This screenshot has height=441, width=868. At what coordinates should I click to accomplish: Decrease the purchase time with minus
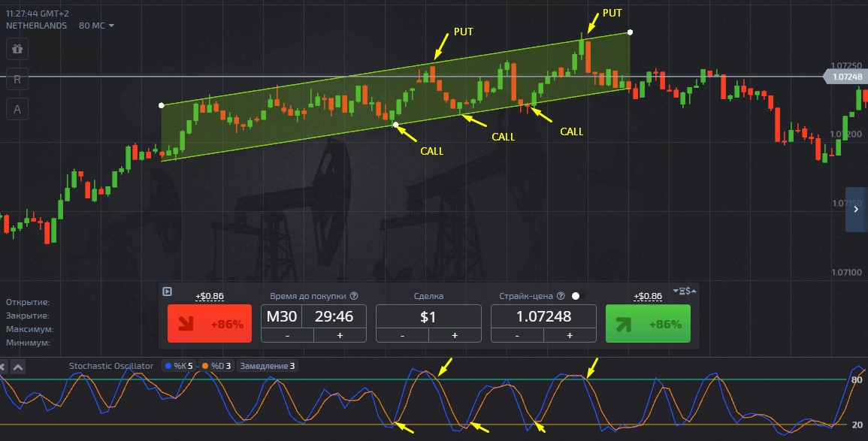point(287,335)
